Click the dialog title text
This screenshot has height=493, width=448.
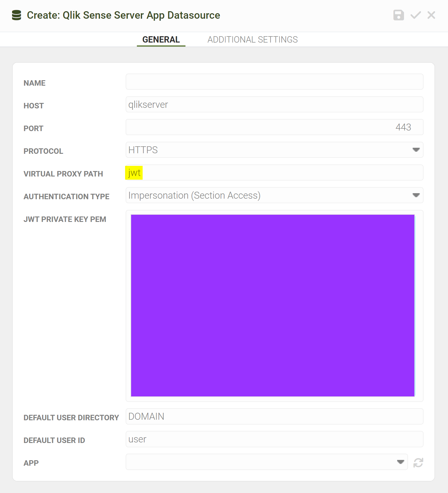click(123, 15)
